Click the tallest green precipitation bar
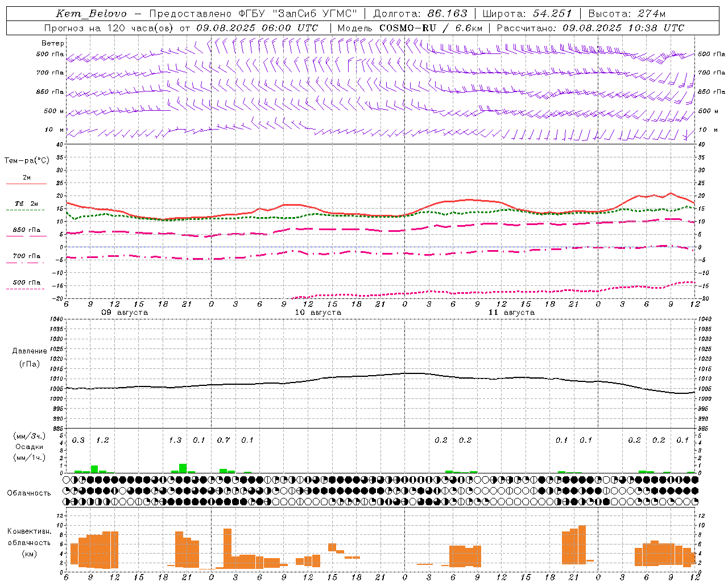 183,468
